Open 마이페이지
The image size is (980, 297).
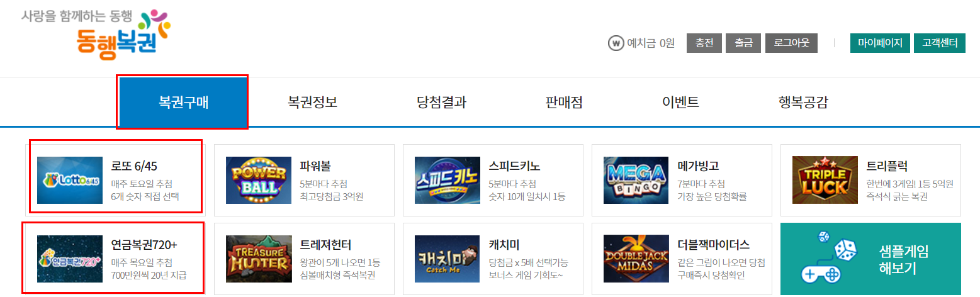pyautogui.click(x=880, y=43)
